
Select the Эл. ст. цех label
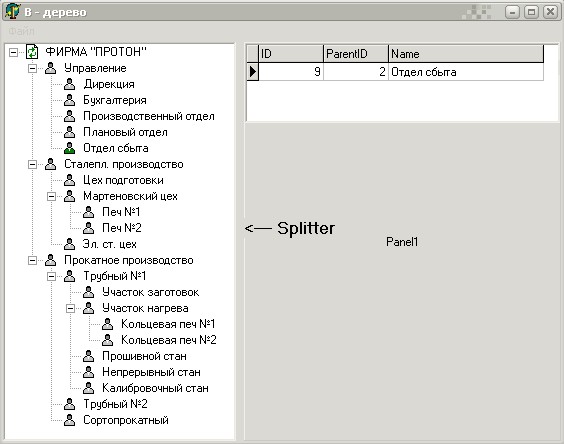coord(109,244)
